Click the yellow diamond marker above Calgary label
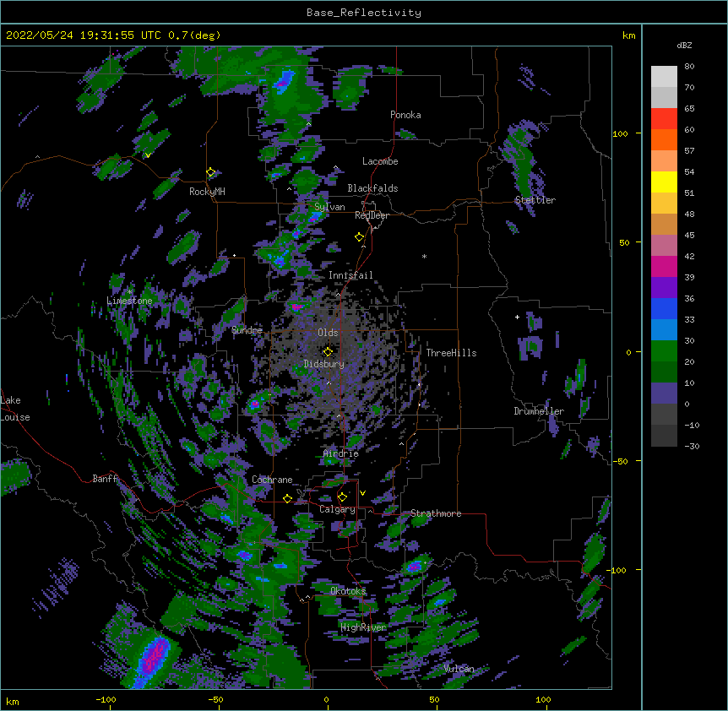The height and width of the screenshot is (711, 728). (342, 497)
